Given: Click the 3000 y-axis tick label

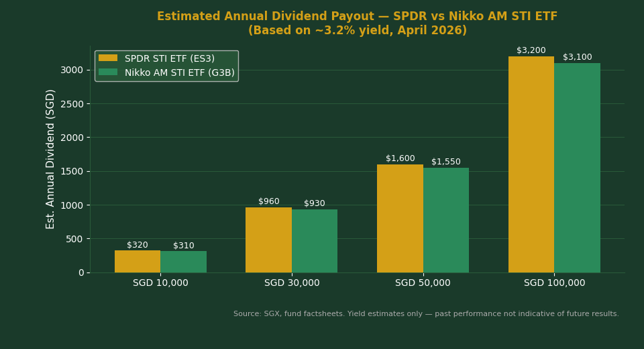Looking at the screenshot, I should pyautogui.click(x=72, y=70).
